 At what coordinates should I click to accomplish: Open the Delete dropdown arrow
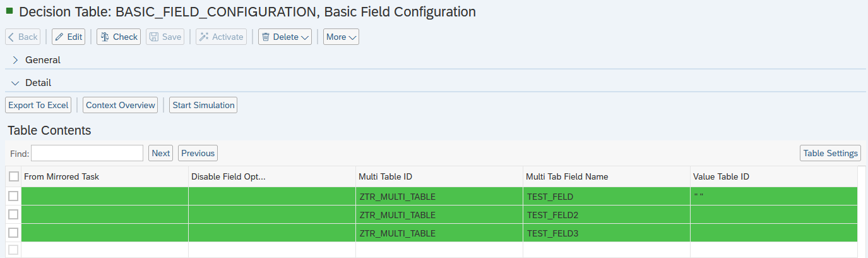click(x=306, y=37)
